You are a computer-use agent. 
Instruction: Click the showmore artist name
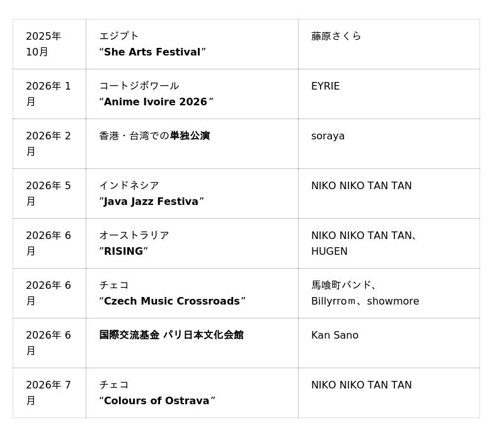[x=393, y=301]
